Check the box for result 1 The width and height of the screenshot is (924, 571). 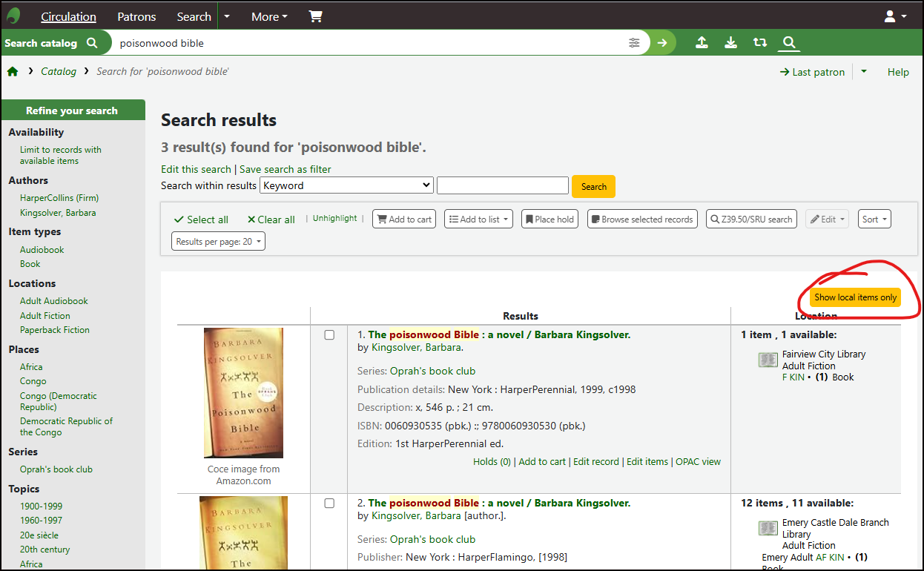pyautogui.click(x=330, y=335)
